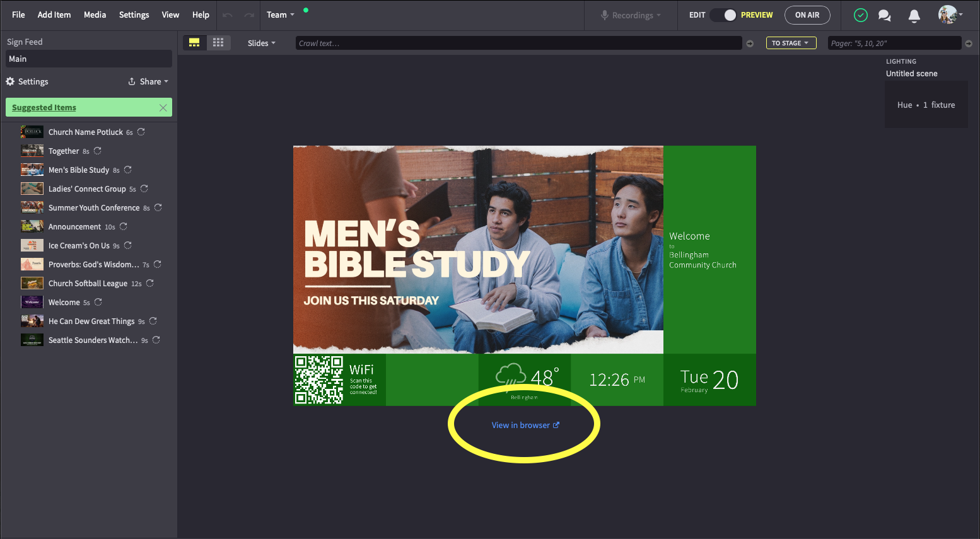The width and height of the screenshot is (980, 539).
Task: Select the Proverbs: God's Wisdom item
Action: tap(94, 265)
